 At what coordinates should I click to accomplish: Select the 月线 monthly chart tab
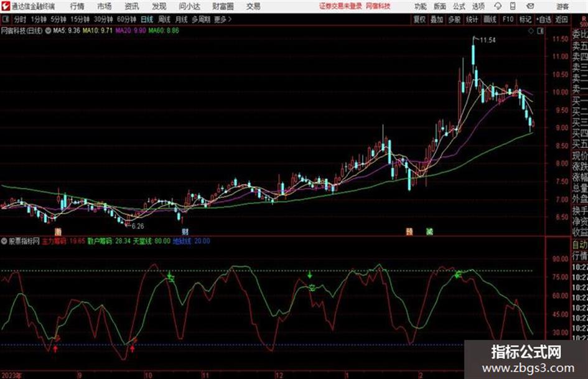[181, 19]
